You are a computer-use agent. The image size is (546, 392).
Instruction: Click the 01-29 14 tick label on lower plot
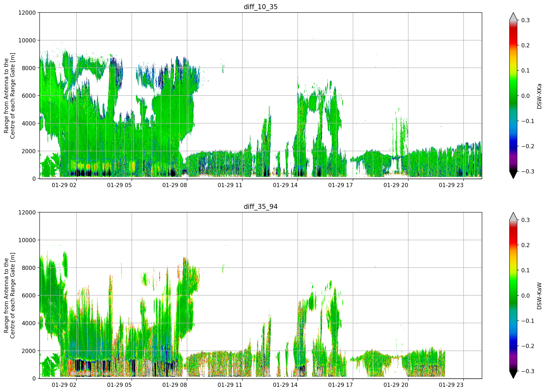click(x=285, y=385)
